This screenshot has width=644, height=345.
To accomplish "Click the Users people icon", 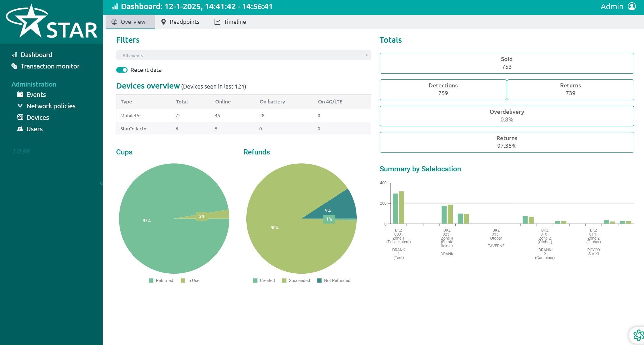I will tap(20, 129).
